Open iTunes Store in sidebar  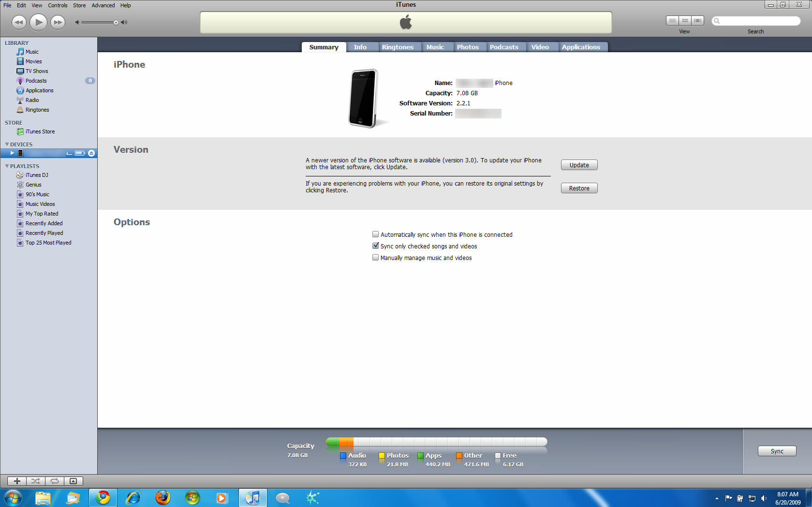tap(40, 131)
